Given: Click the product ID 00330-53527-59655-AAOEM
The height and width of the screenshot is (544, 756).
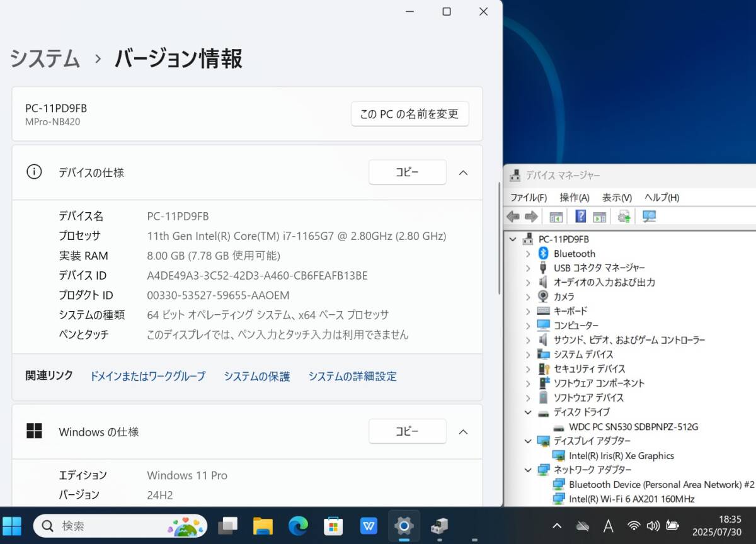Looking at the screenshot, I should [218, 295].
